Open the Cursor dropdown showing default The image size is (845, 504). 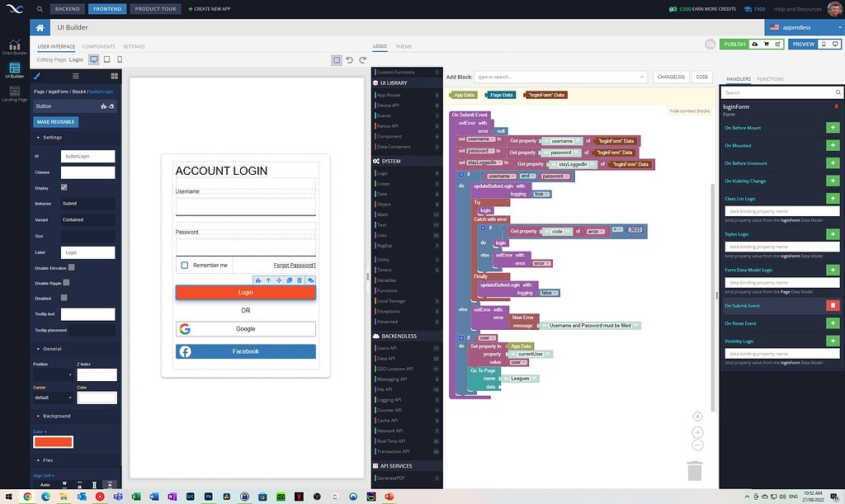[50, 398]
